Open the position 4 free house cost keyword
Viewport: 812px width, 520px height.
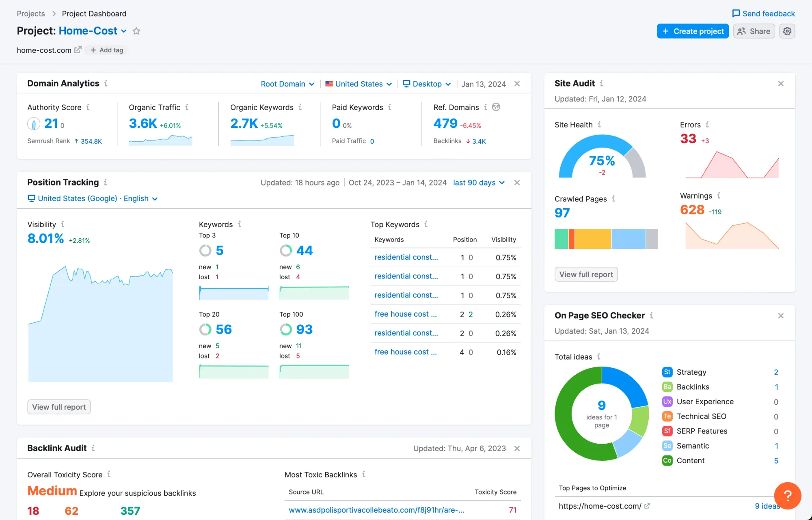[406, 352]
